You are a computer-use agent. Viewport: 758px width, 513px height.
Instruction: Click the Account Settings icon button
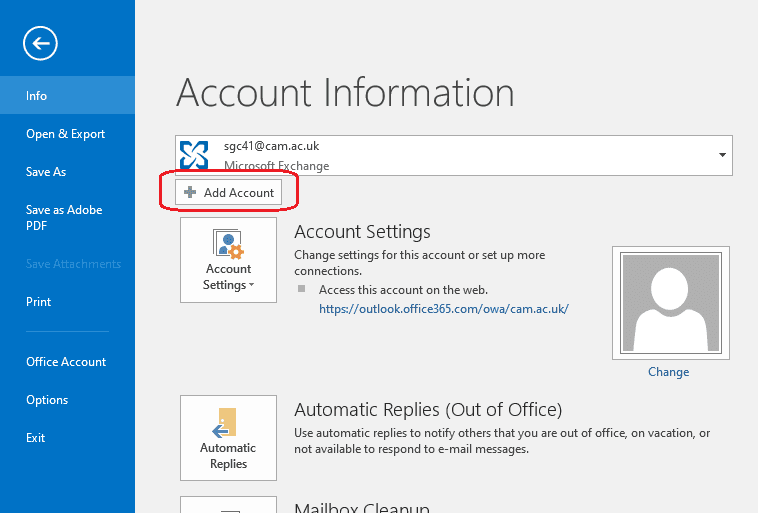228,260
